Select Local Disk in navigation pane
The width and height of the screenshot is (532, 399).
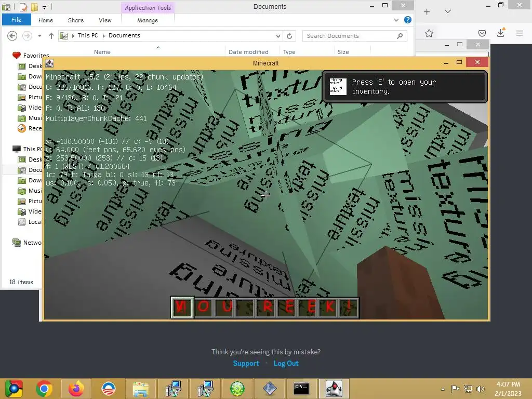coord(30,222)
